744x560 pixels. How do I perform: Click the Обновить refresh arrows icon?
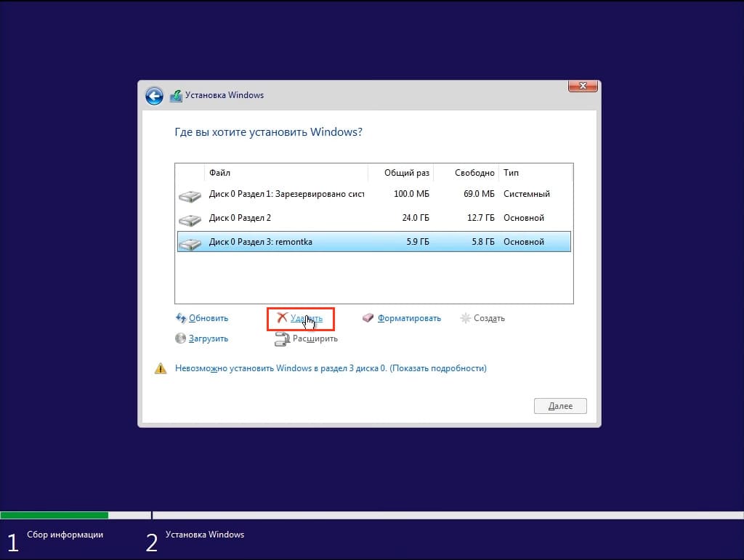(181, 318)
